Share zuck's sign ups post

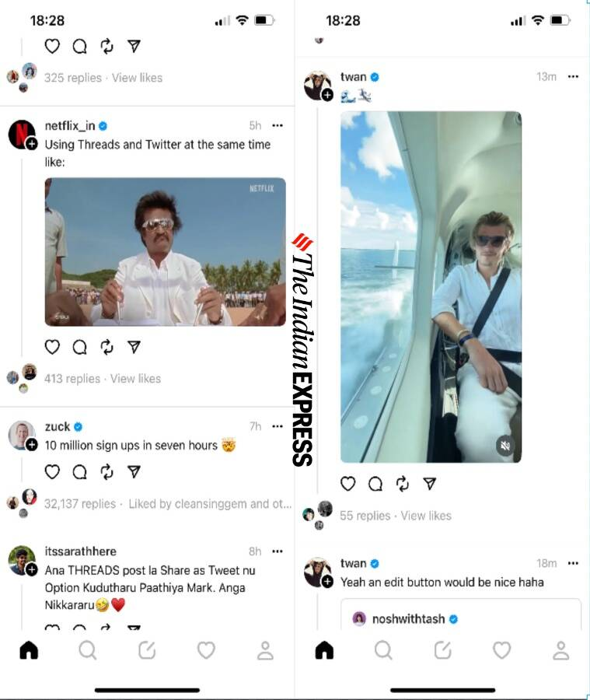[x=134, y=471]
